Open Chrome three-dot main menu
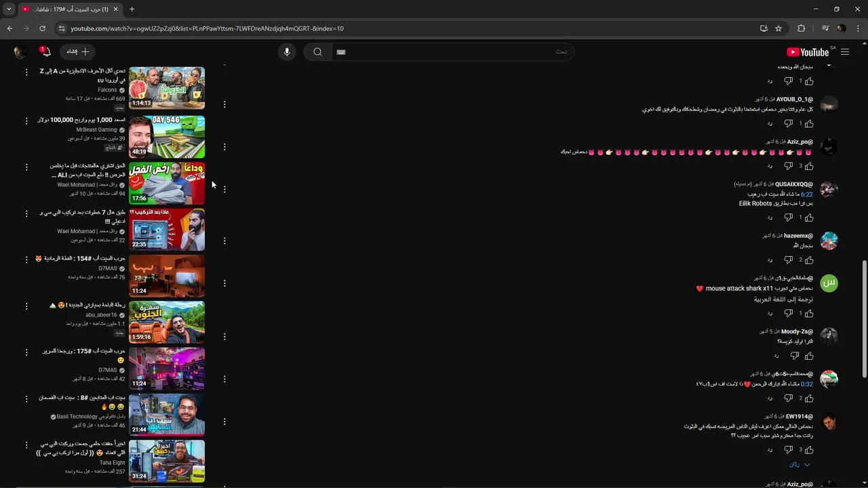This screenshot has width=868, height=488. 858,28
